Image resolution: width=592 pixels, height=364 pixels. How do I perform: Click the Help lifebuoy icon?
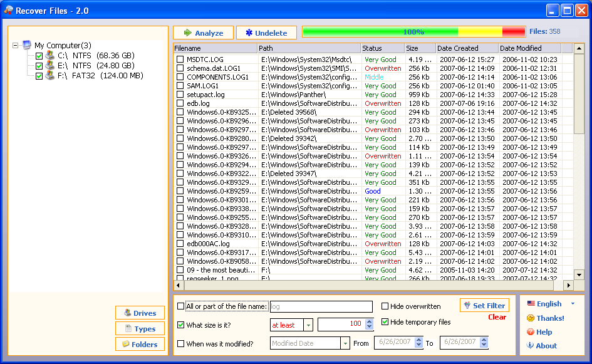[x=531, y=332]
